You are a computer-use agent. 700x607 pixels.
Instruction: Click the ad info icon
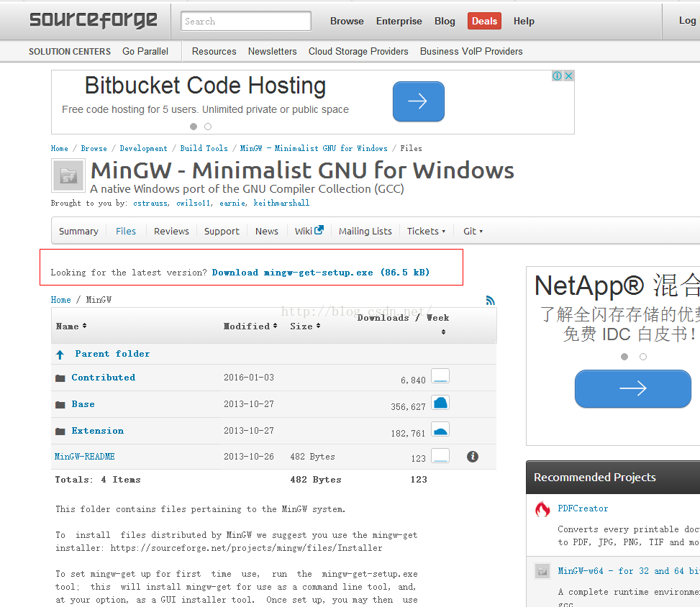[557, 76]
